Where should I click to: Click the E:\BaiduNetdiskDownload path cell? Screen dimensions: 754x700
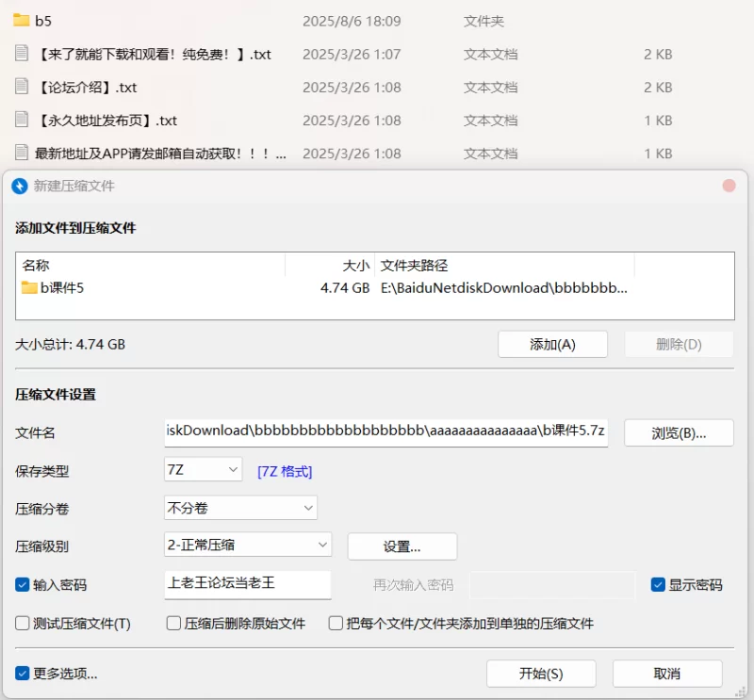click(x=504, y=287)
